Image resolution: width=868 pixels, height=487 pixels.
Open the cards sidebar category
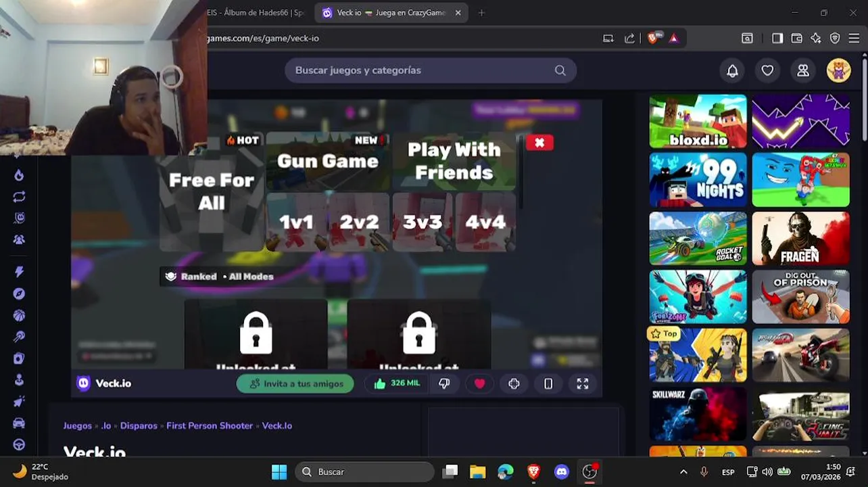(x=19, y=358)
